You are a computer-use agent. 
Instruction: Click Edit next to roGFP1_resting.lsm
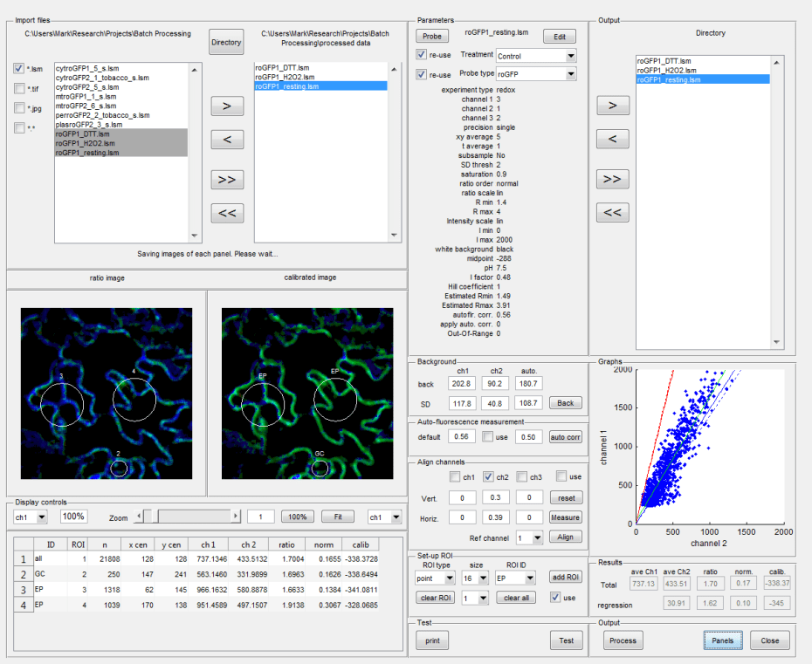(558, 36)
